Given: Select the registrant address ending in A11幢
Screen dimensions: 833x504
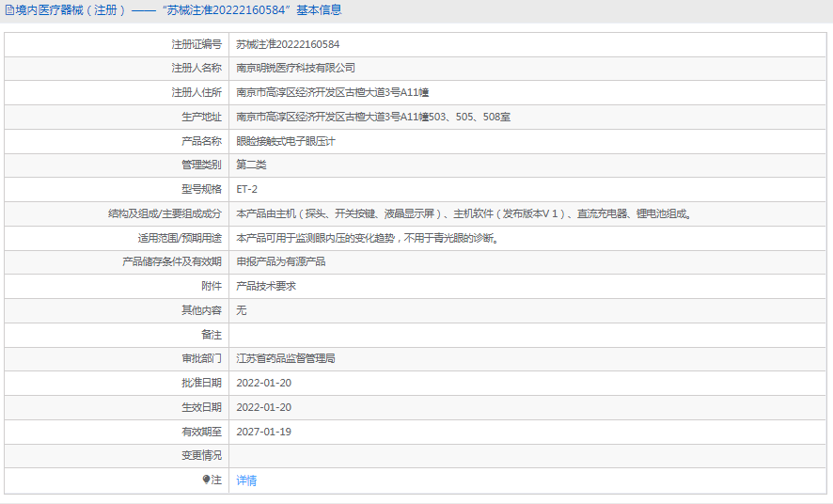Looking at the screenshot, I should (333, 92).
